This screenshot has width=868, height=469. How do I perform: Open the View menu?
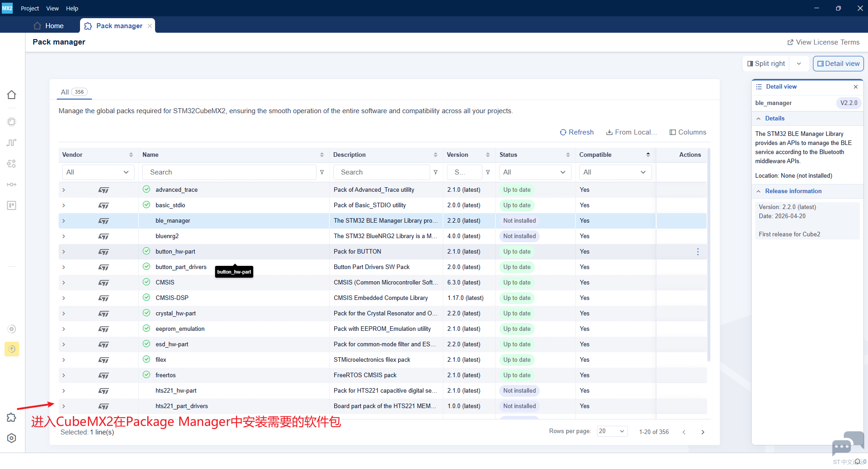tap(52, 8)
